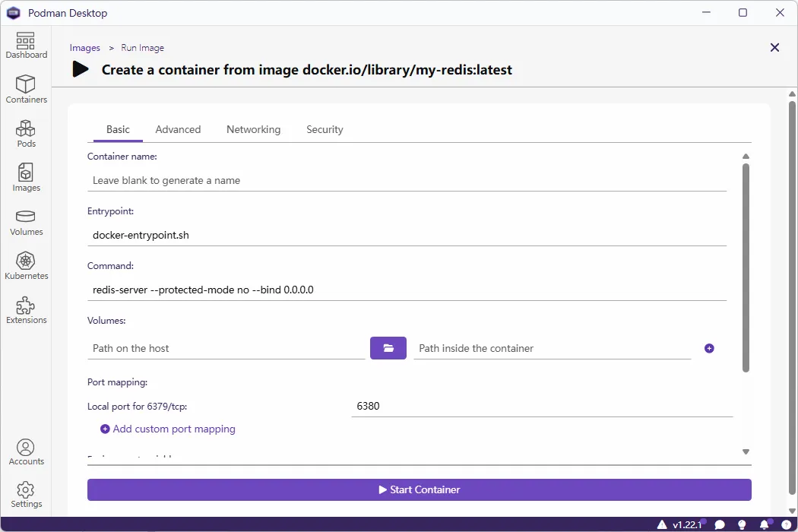Click the folder browse button for host path
Image resolution: width=798 pixels, height=532 pixels.
click(388, 348)
